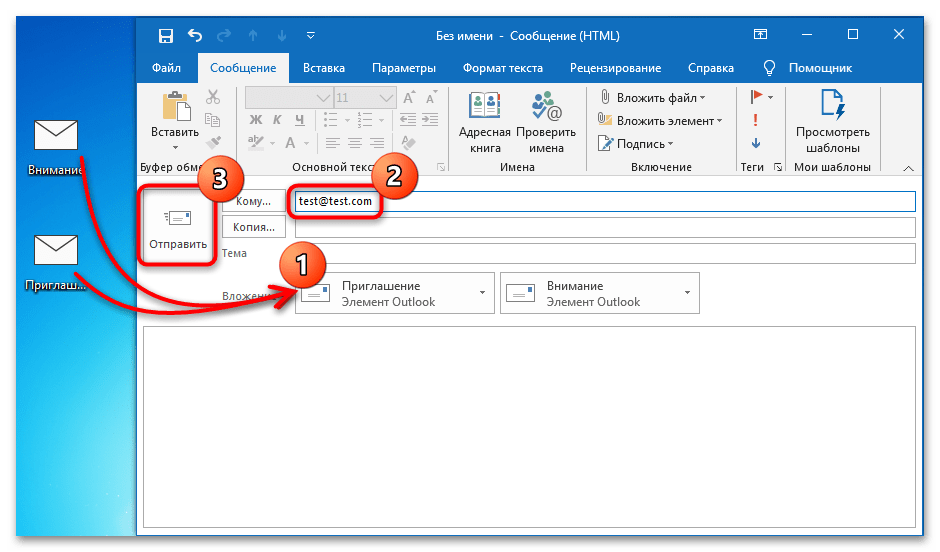Toggle bold (Ж) formatting
The height and width of the screenshot is (552, 940).
pos(255,121)
